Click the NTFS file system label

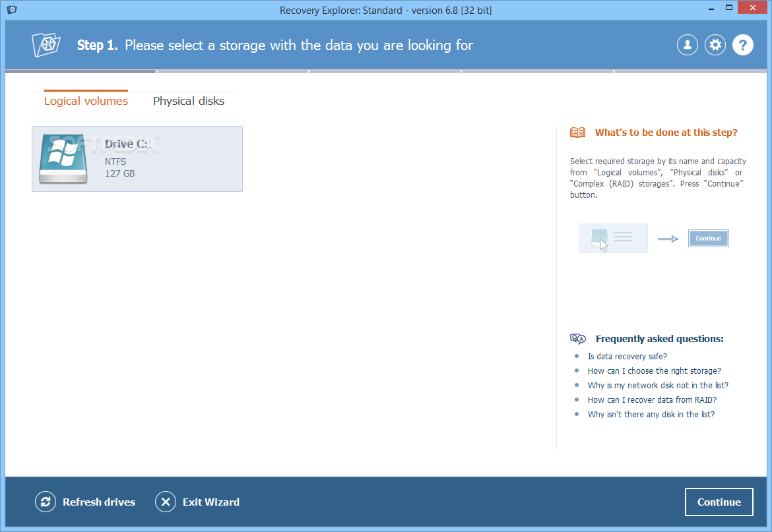point(115,162)
